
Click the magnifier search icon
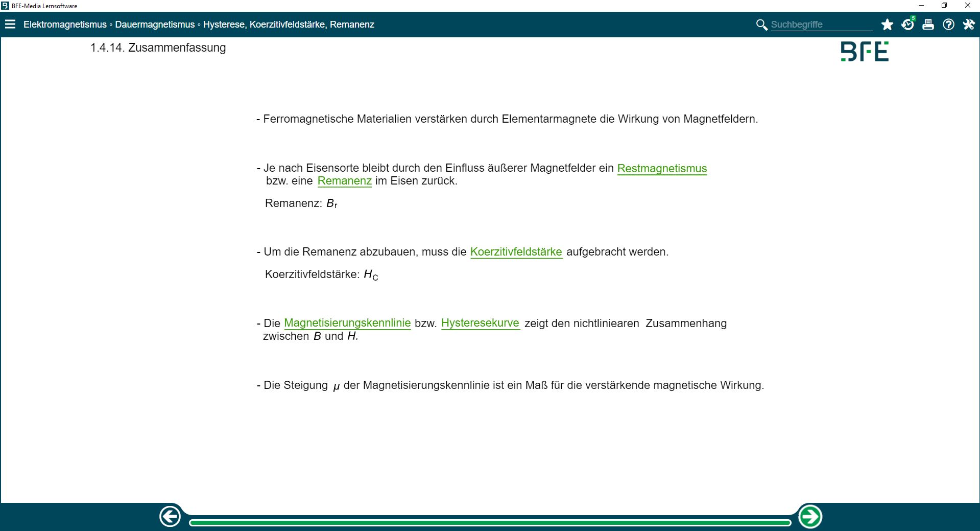coord(761,25)
